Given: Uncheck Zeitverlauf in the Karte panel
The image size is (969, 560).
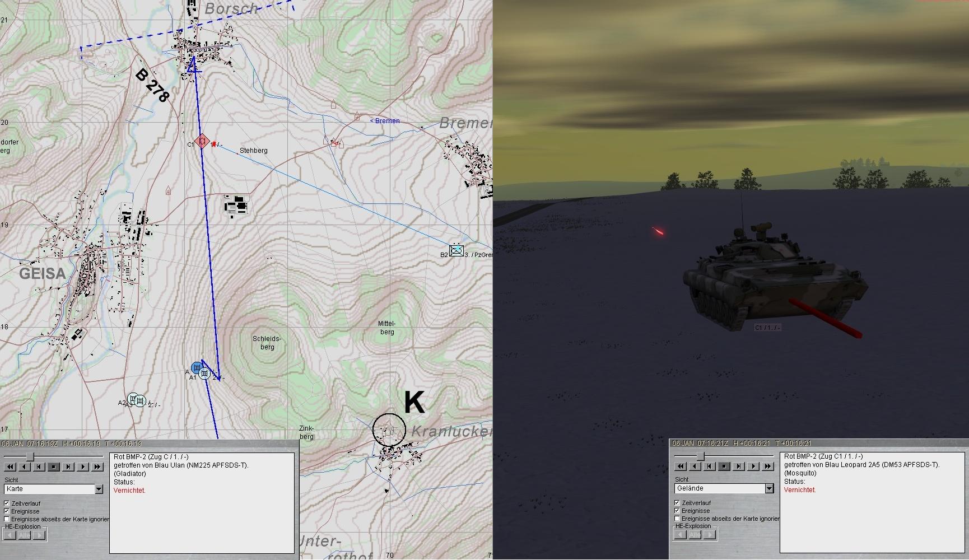Looking at the screenshot, I should pyautogui.click(x=7, y=503).
